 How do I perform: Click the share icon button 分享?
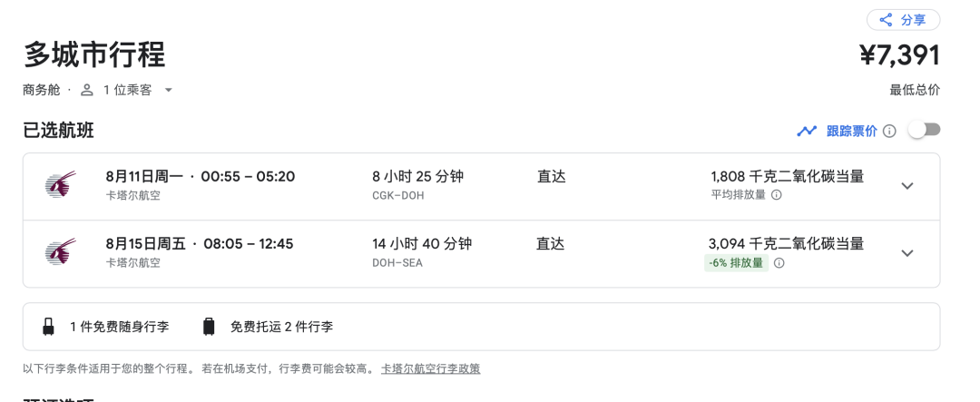point(903,20)
